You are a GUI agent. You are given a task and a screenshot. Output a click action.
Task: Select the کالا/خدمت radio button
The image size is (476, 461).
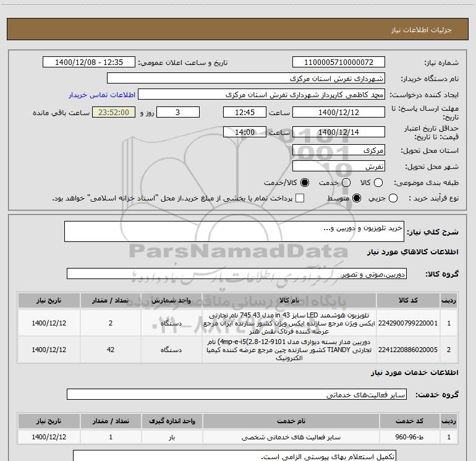[305, 183]
